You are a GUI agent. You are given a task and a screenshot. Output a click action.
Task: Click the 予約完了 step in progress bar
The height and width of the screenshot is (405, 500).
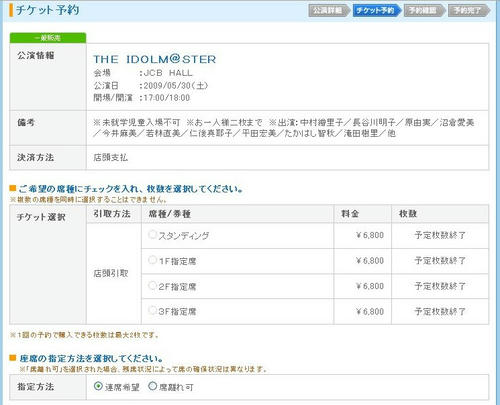click(x=469, y=11)
